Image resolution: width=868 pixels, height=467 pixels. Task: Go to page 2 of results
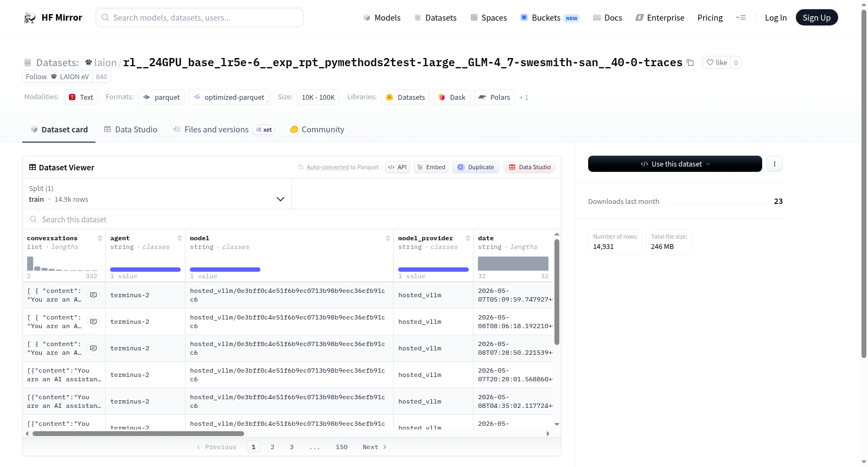[272, 447]
